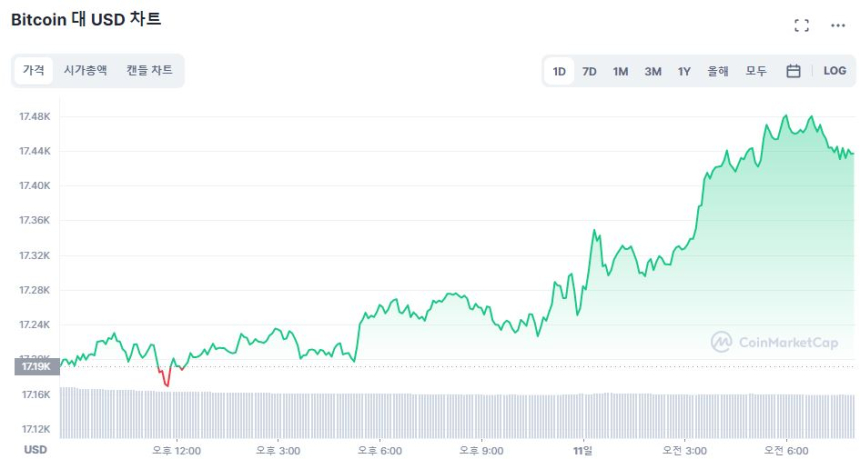Switch to the 캔들 차트 tab
Screen dimensions: 860x459
149,71
